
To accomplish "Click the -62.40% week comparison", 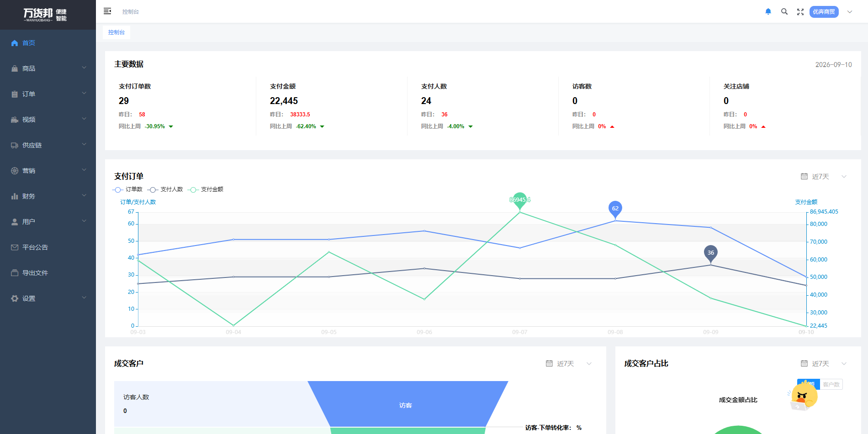I will 306,126.
